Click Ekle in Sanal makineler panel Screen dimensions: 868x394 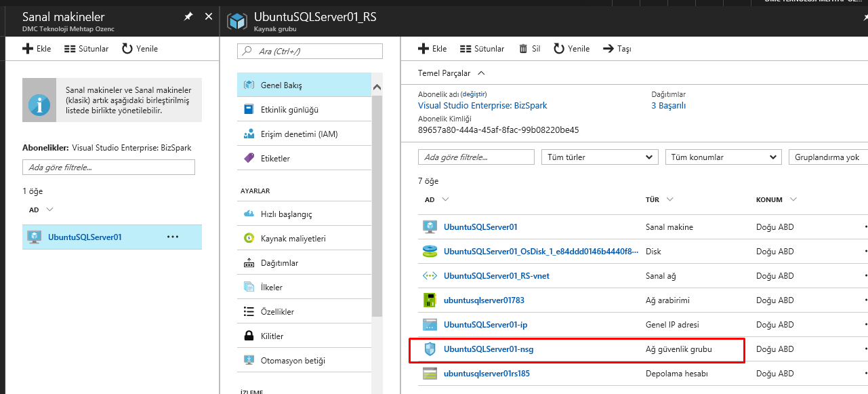37,49
